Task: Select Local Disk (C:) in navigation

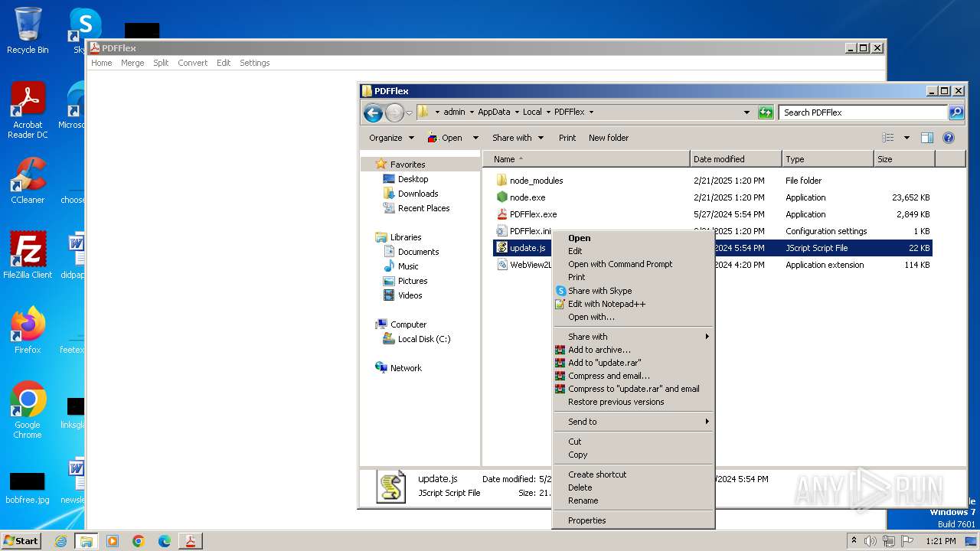Action: tap(424, 339)
